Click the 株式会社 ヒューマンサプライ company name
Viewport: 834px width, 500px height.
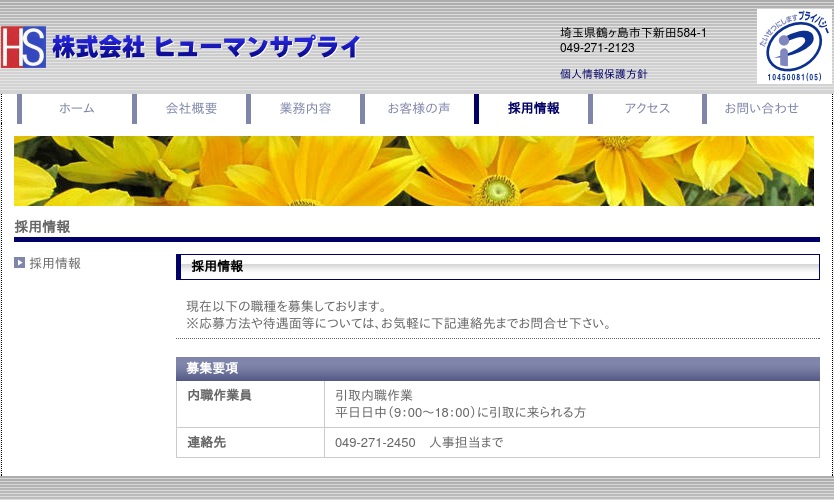[x=204, y=47]
